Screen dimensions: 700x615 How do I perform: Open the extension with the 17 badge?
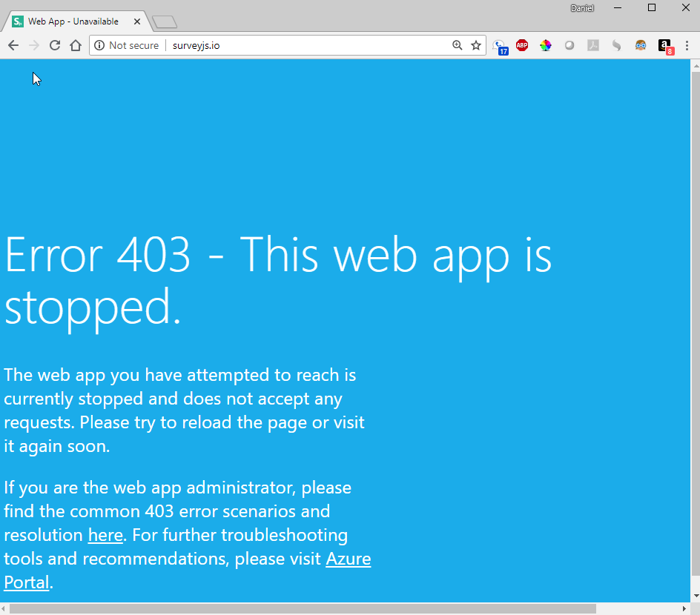click(500, 47)
